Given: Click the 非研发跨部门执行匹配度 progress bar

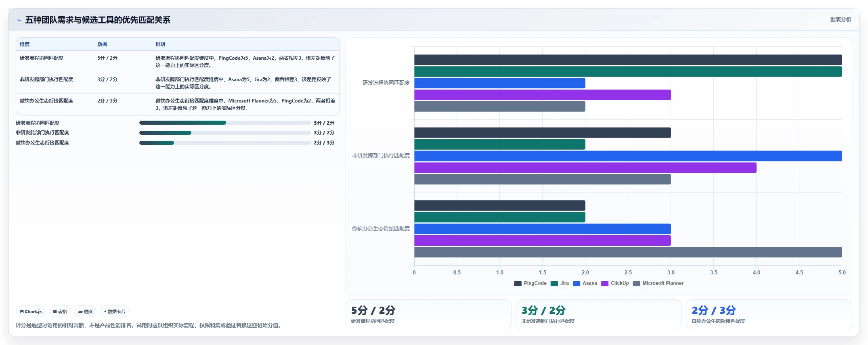Looking at the screenshot, I should pyautogui.click(x=225, y=133).
